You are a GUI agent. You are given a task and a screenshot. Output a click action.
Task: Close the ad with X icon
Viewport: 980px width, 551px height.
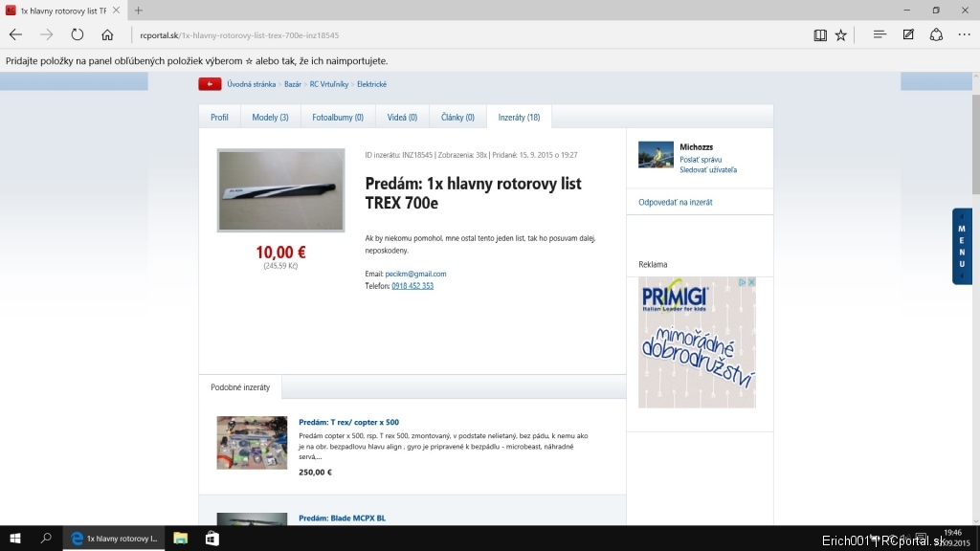pyautogui.click(x=752, y=282)
